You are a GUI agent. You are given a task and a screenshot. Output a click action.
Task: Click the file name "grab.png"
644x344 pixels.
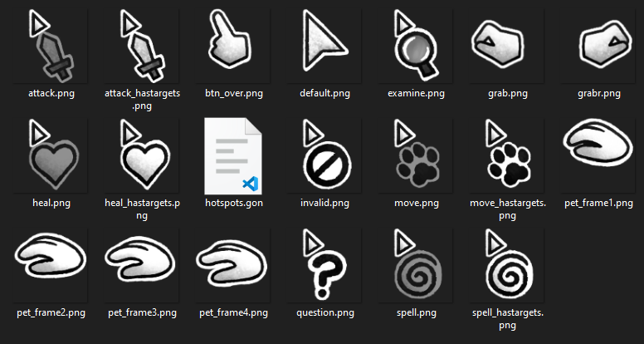pyautogui.click(x=507, y=94)
